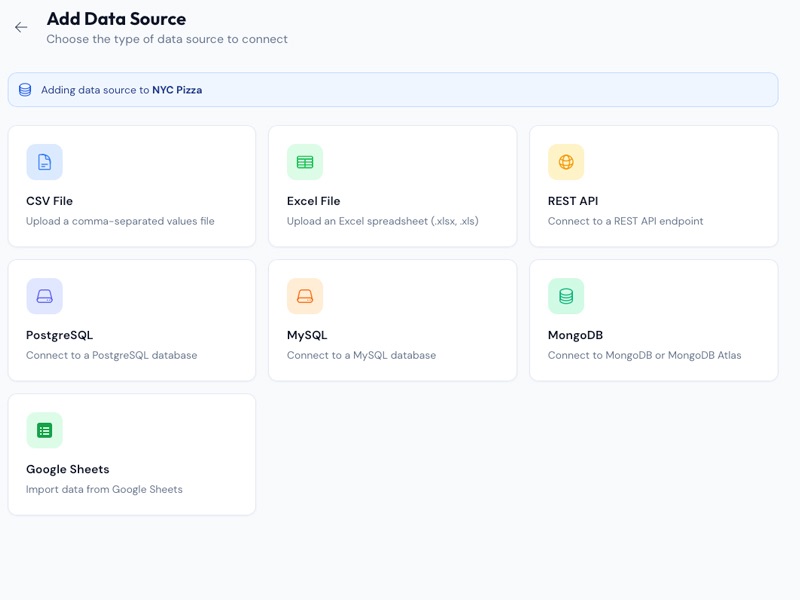800x600 pixels.
Task: Choose the MySQL card title
Action: 307,335
